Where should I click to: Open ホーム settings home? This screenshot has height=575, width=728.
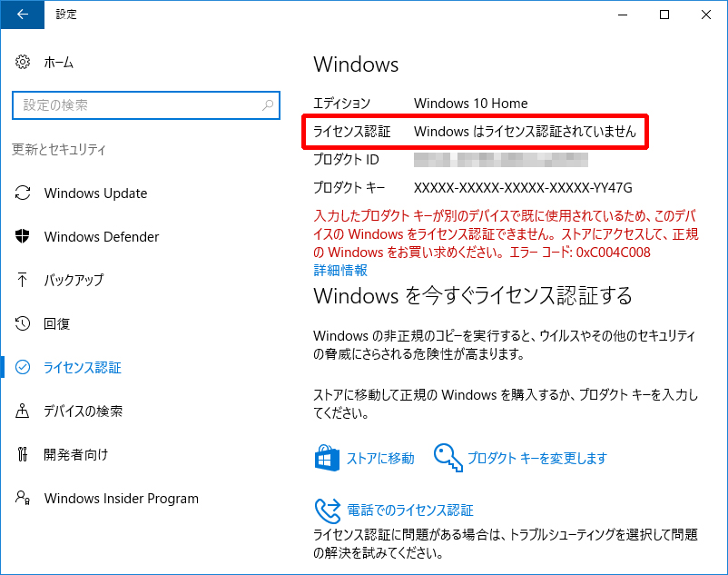[58, 63]
